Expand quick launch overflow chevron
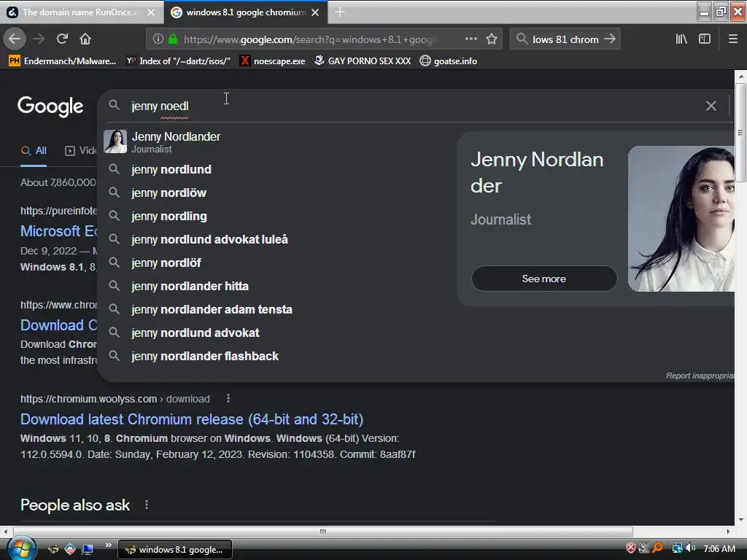Image resolution: width=747 pixels, height=560 pixels. pos(109,545)
